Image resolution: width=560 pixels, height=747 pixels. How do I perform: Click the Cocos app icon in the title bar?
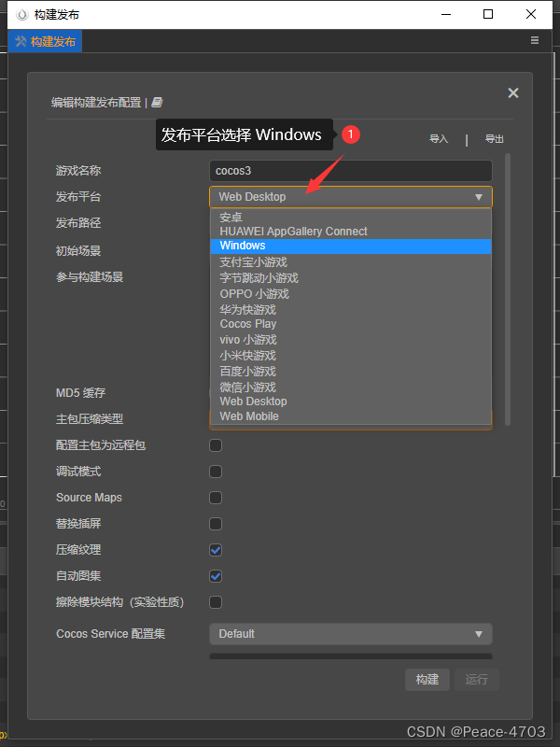(21, 14)
